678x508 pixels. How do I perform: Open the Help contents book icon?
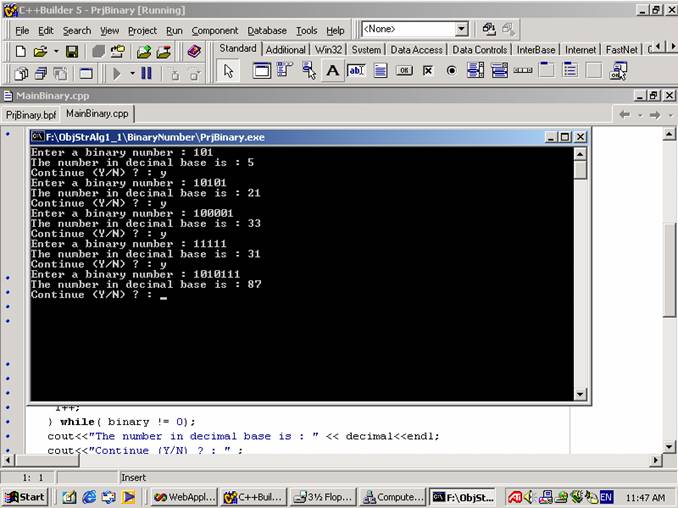[x=194, y=51]
